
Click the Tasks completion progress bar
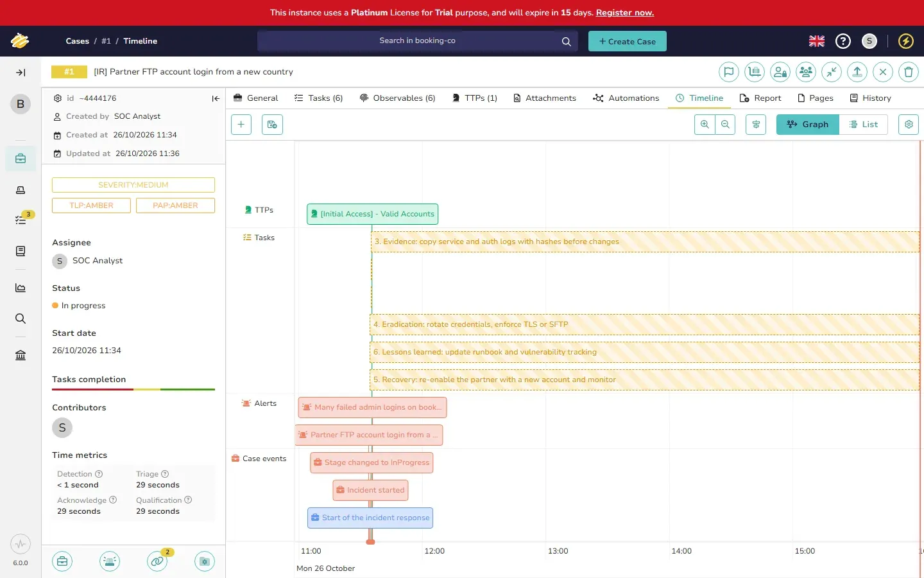click(x=133, y=389)
